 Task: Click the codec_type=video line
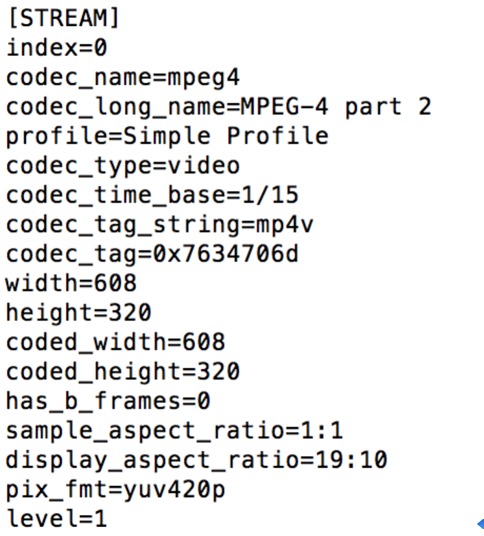coord(123,167)
